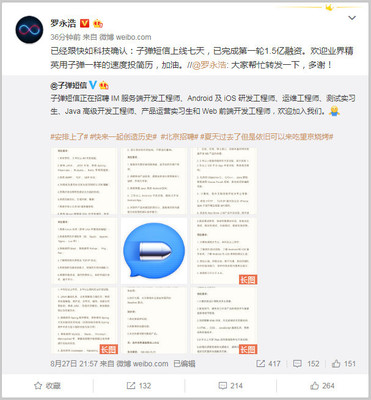Click the orange verified V badge by 罗永浩
Screen dimensions: 371x400
(85, 23)
